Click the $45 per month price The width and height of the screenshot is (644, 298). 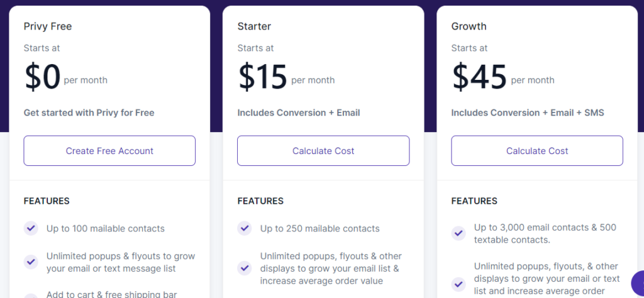coord(503,77)
